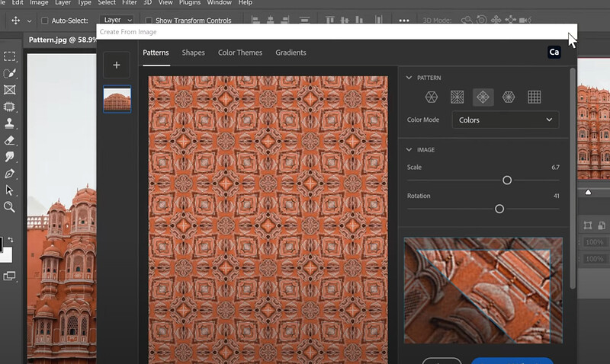Open the 3D menu
This screenshot has height=364, width=610.
click(x=147, y=2)
